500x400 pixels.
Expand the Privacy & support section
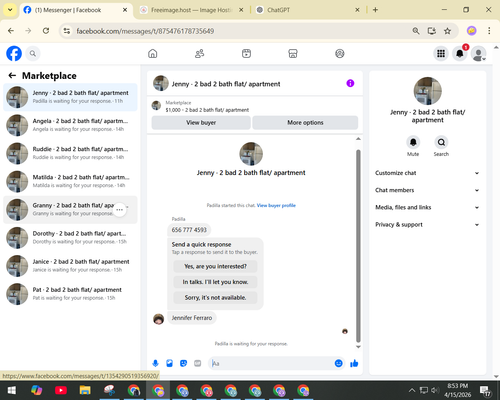coord(427,225)
